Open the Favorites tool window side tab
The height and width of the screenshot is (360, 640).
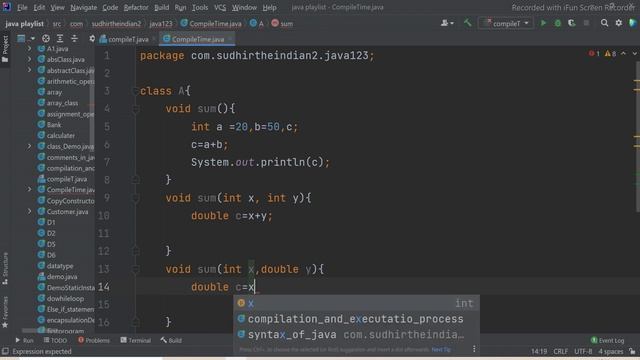coord(5,312)
